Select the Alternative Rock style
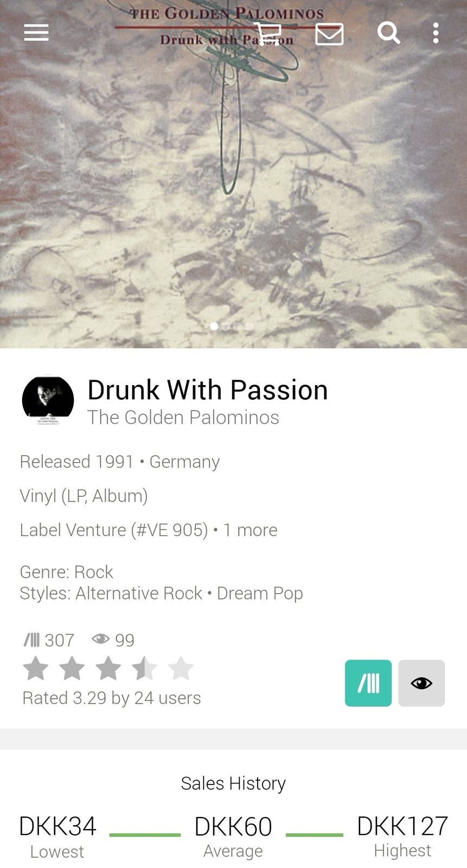Image resolution: width=467 pixels, height=868 pixels. point(139,593)
